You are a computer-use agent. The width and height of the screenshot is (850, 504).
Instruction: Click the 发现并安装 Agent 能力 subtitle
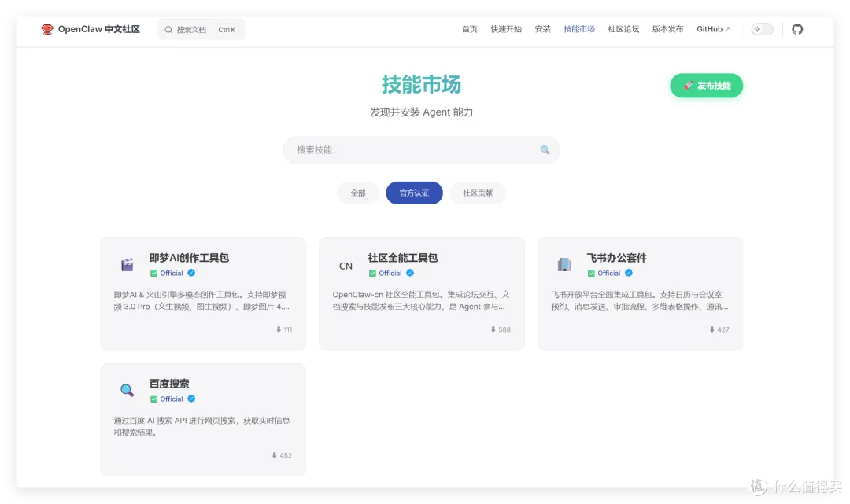(x=421, y=112)
